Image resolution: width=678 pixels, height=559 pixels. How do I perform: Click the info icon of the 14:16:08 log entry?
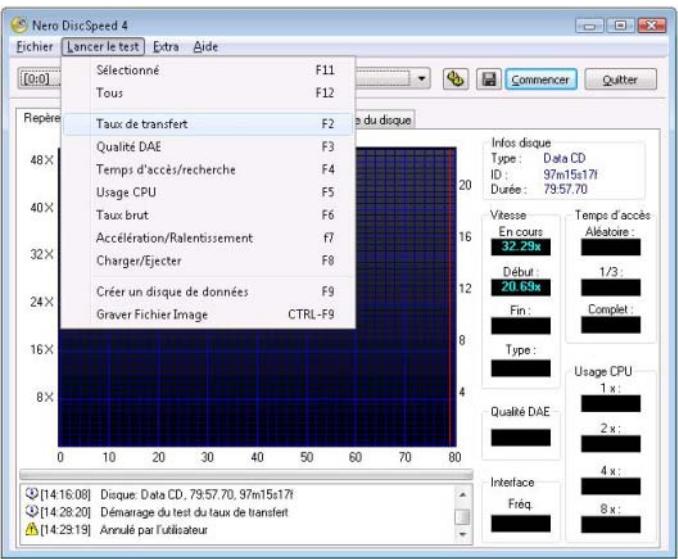tap(32, 493)
